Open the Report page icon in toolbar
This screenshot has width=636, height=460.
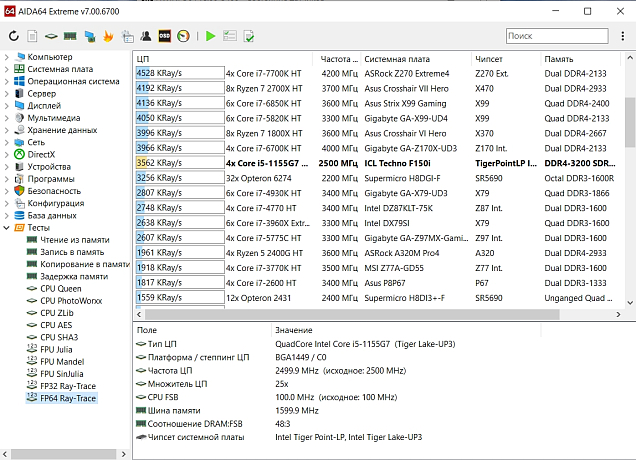tap(32, 36)
